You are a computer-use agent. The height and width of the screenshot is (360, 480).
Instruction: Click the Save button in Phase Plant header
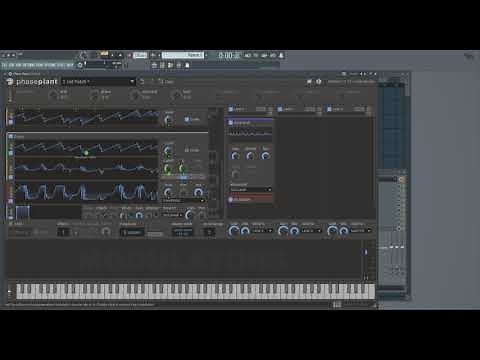[x=166, y=82]
